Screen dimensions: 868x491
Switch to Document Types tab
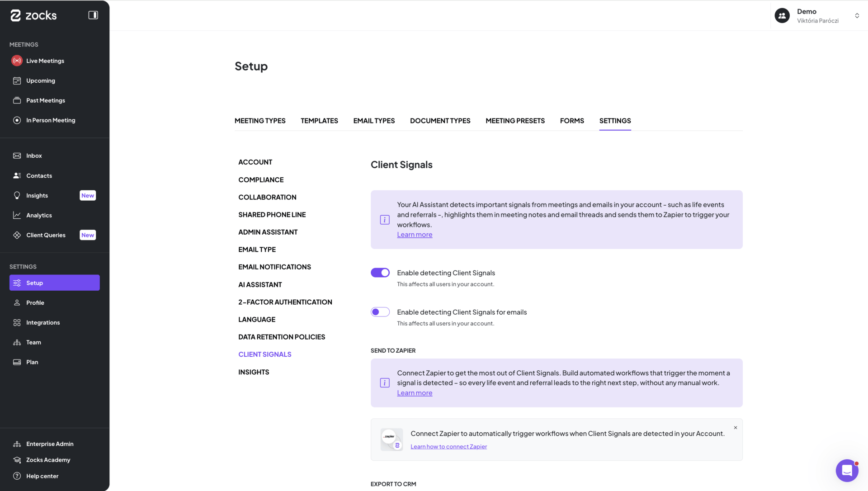(440, 121)
